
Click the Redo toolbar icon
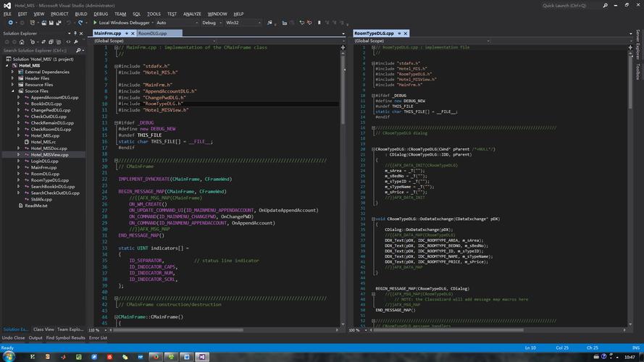coord(80,22)
